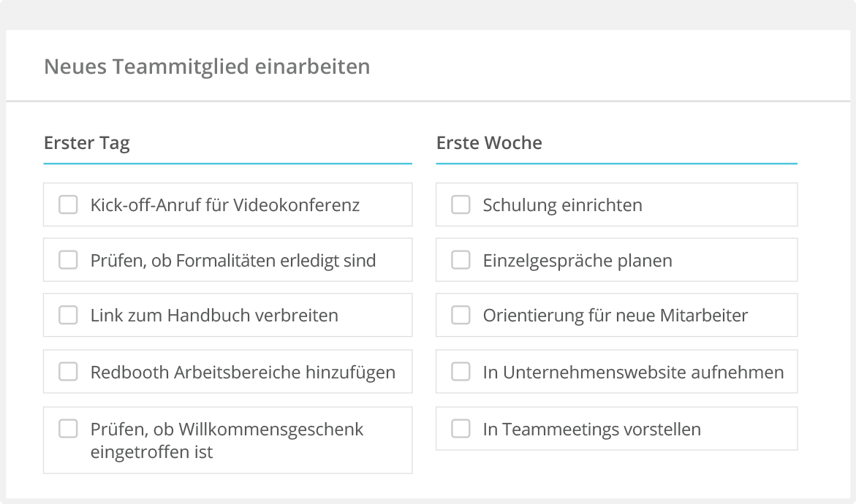Check "In Teammeetings vorstellen"
The width and height of the screenshot is (856, 504).
coord(461,429)
